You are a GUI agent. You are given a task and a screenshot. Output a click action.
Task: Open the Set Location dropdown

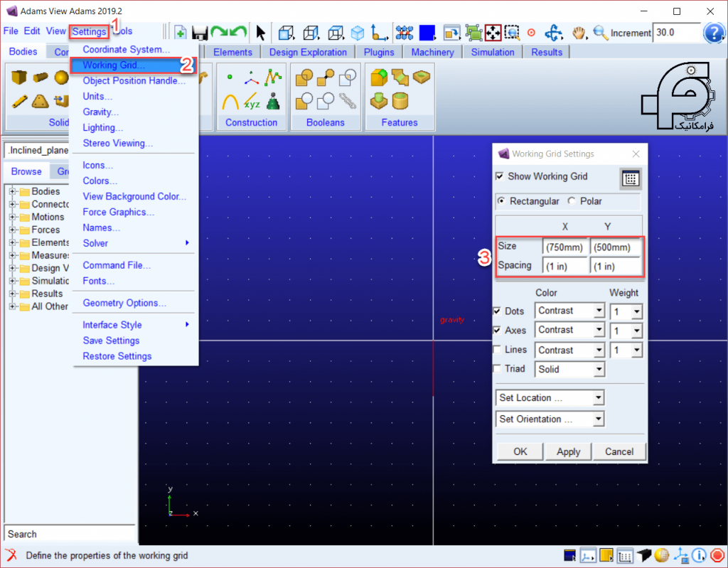click(550, 397)
